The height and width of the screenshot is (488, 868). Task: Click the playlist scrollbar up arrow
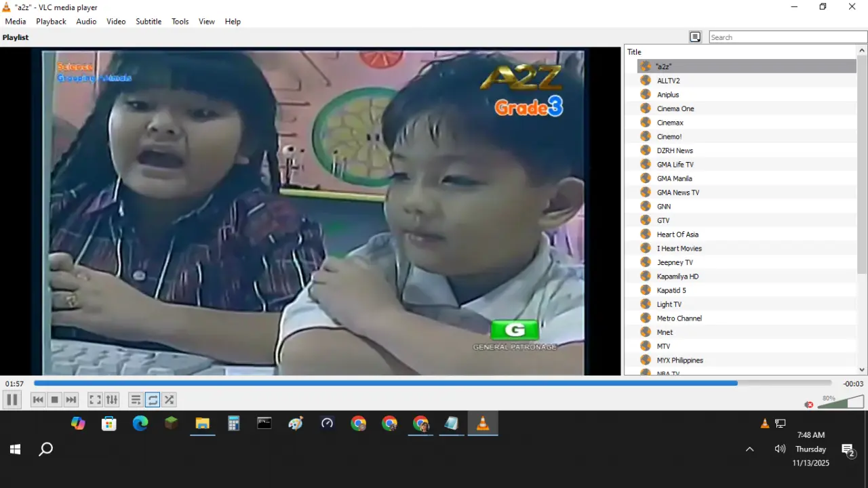click(863, 51)
